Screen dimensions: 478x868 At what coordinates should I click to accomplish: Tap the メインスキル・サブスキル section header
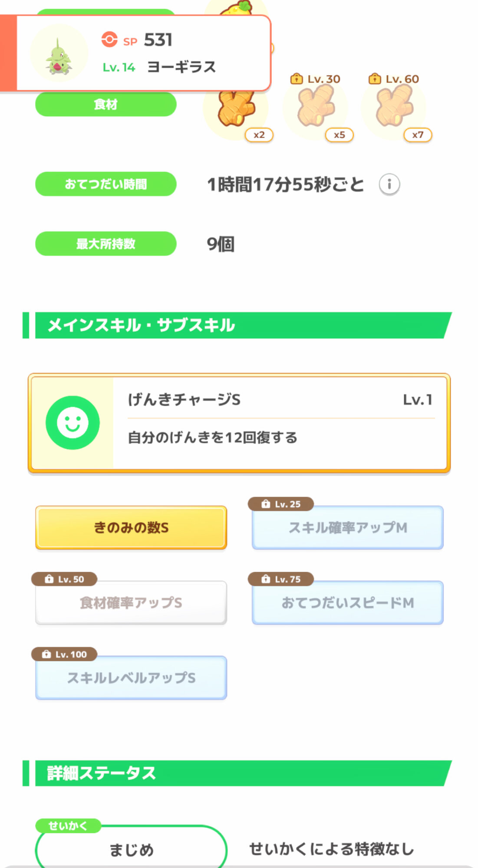(x=238, y=325)
